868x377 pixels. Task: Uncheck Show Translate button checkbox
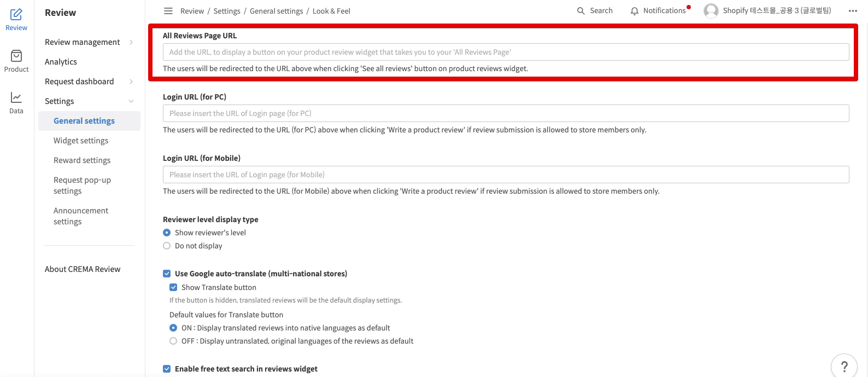point(173,287)
